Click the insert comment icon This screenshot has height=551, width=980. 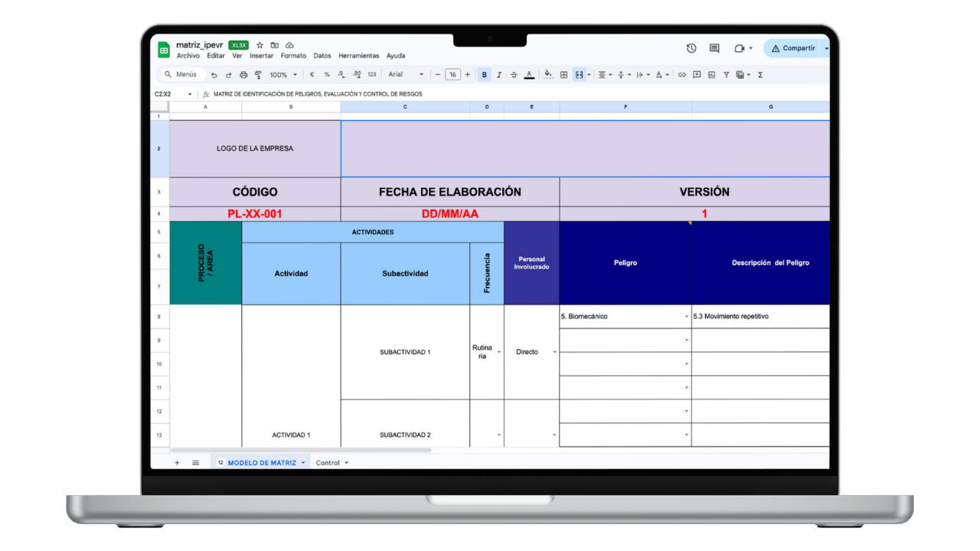(696, 74)
